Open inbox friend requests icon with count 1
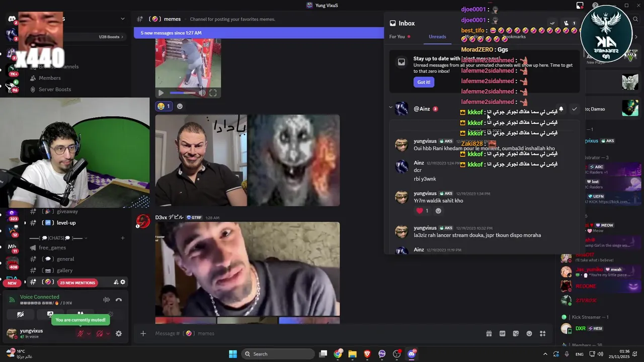This screenshot has width=644, height=362. [570, 23]
